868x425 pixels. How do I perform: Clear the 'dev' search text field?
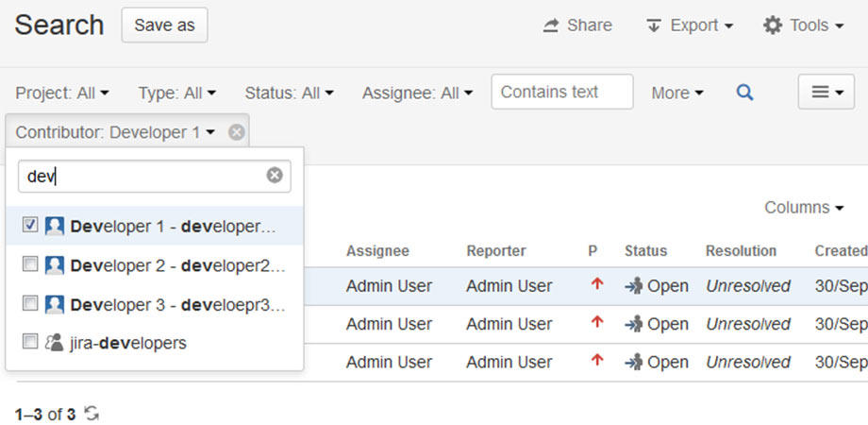point(275,175)
